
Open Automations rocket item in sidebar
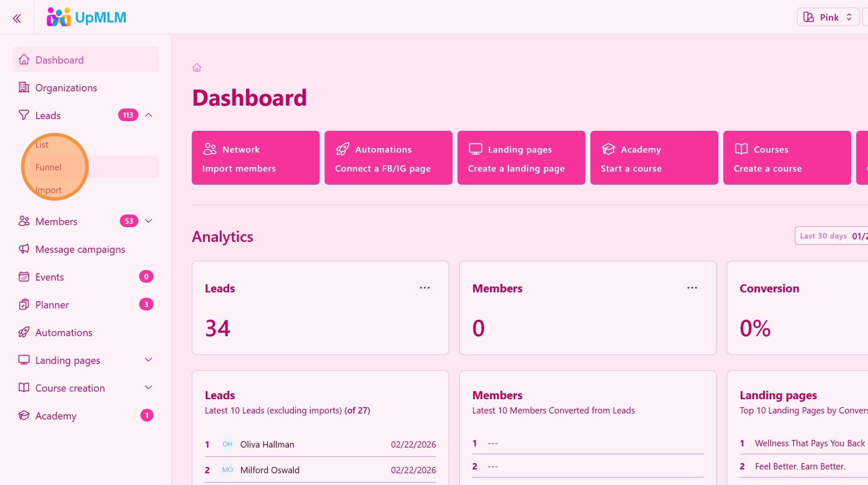pyautogui.click(x=64, y=332)
